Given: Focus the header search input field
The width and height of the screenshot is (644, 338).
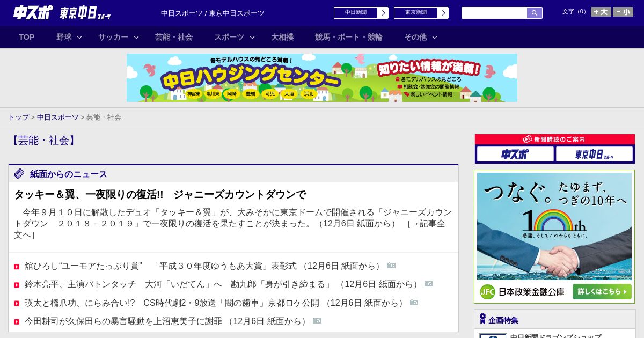Looking at the screenshot, I should (x=494, y=13).
